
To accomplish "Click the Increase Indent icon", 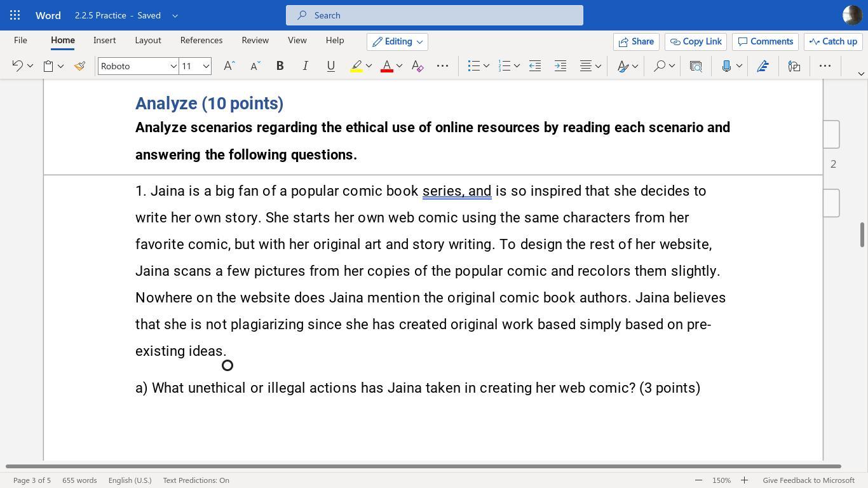I will pyautogui.click(x=560, y=66).
